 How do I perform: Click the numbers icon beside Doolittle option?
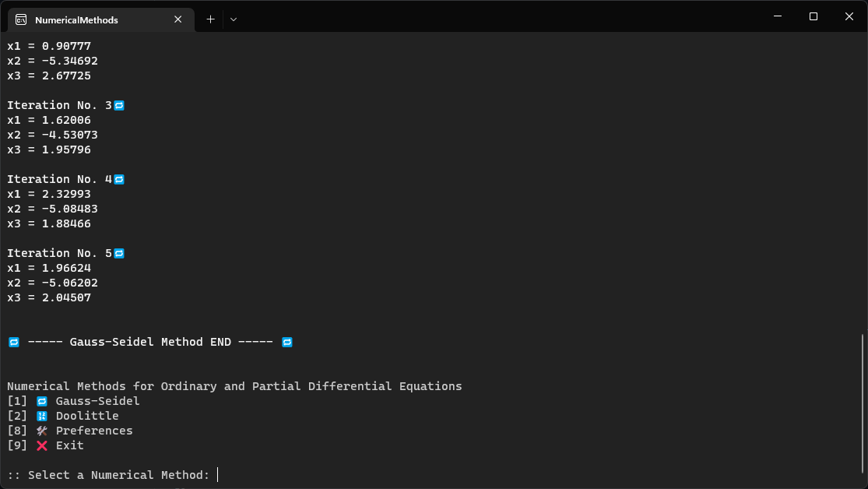(x=40, y=415)
